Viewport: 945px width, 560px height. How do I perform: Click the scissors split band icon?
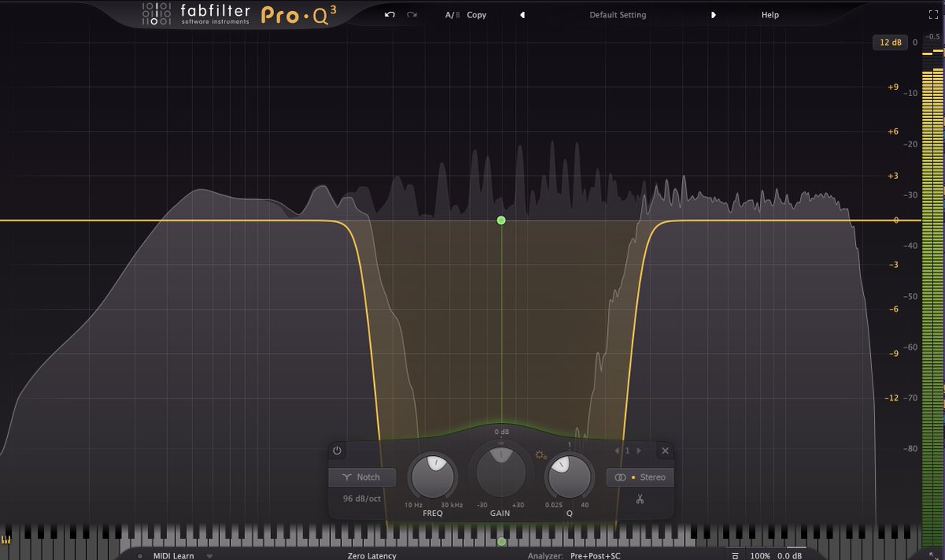pyautogui.click(x=640, y=499)
